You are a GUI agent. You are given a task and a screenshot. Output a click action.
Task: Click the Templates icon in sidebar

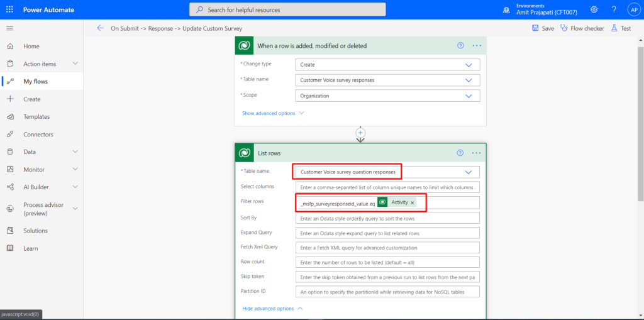pos(10,117)
